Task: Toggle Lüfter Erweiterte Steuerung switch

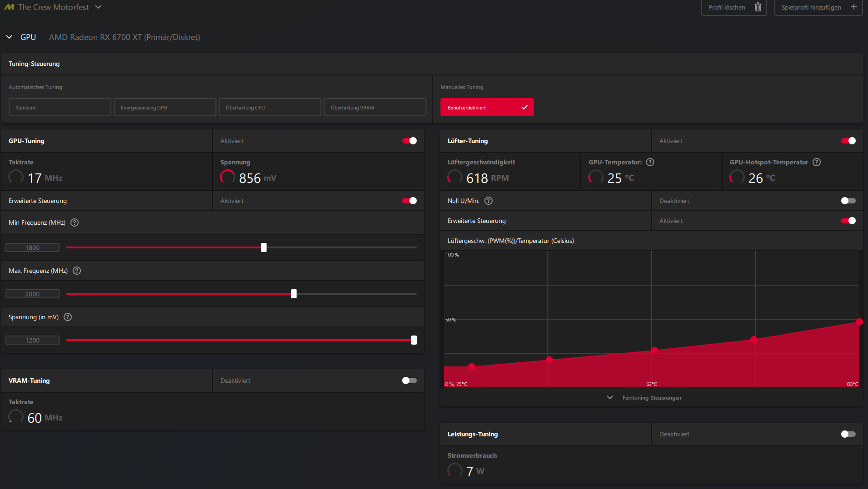Action: 848,221
